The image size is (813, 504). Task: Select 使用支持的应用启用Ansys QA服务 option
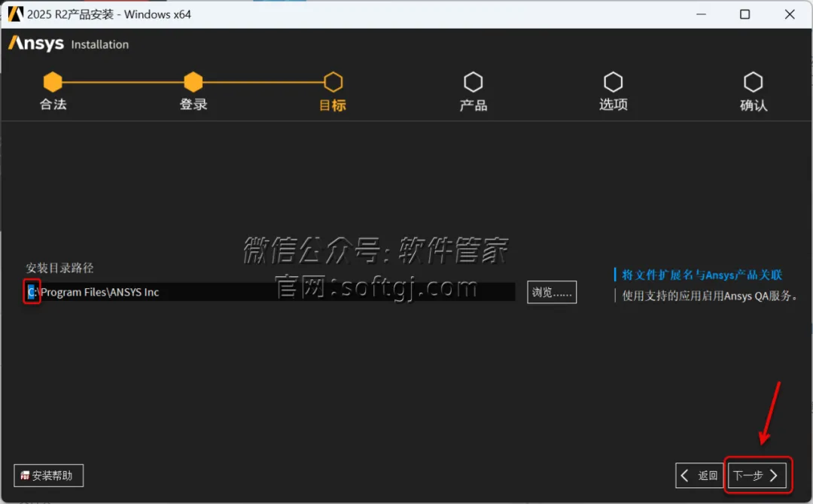click(708, 296)
